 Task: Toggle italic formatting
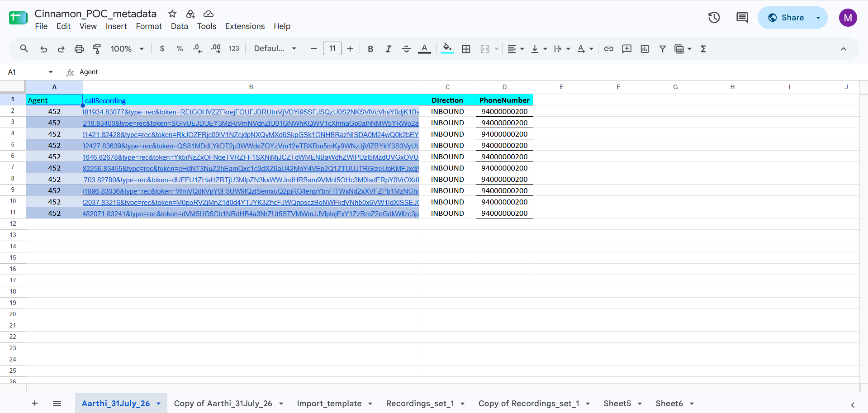[x=388, y=49]
